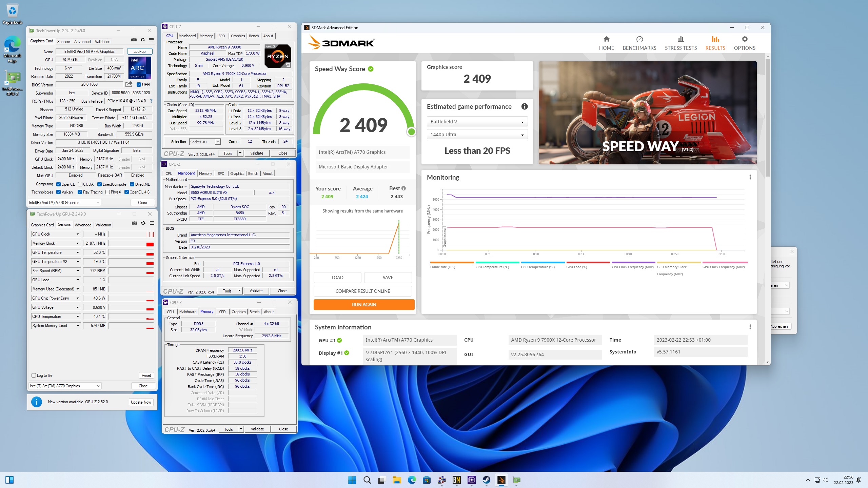Open the Bench tab in the CPU-Z Mainboard window
The height and width of the screenshot is (488, 868).
click(253, 174)
